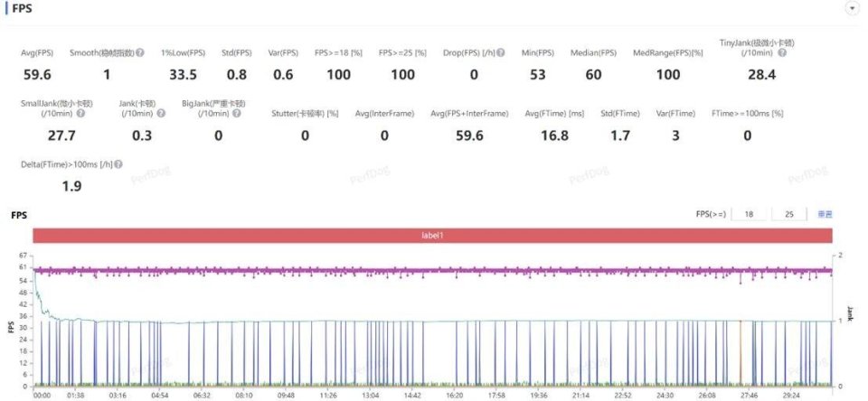Screen dimensions: 868x401
Task: Select the red label1 bar
Action: click(x=432, y=235)
